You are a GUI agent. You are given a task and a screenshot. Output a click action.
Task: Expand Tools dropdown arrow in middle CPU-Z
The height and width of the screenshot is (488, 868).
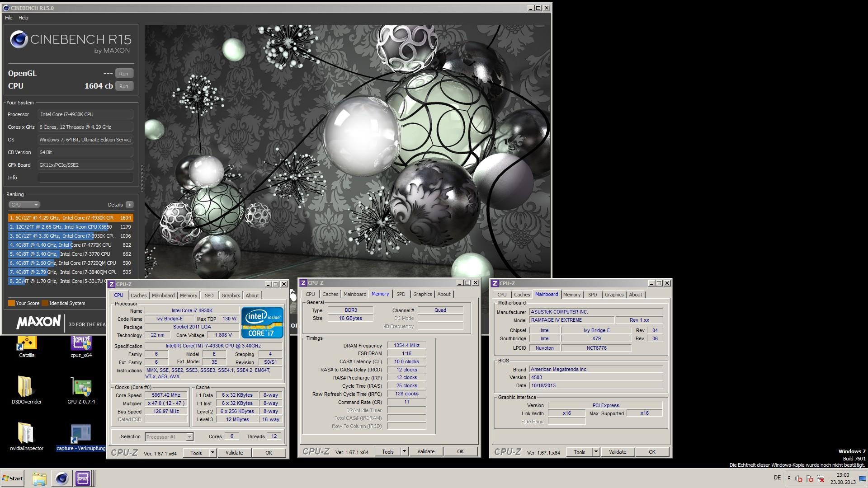(404, 451)
